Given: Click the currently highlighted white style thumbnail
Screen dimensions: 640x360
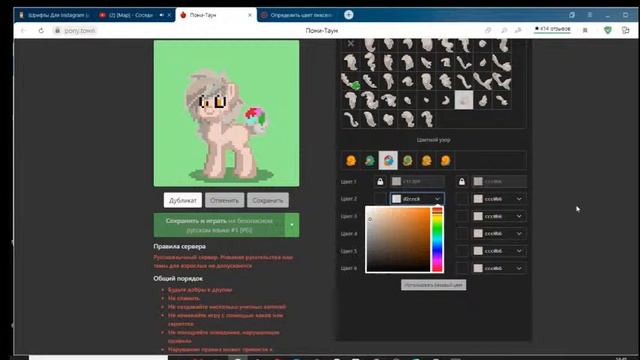Looking at the screenshot, I should click(x=464, y=100).
